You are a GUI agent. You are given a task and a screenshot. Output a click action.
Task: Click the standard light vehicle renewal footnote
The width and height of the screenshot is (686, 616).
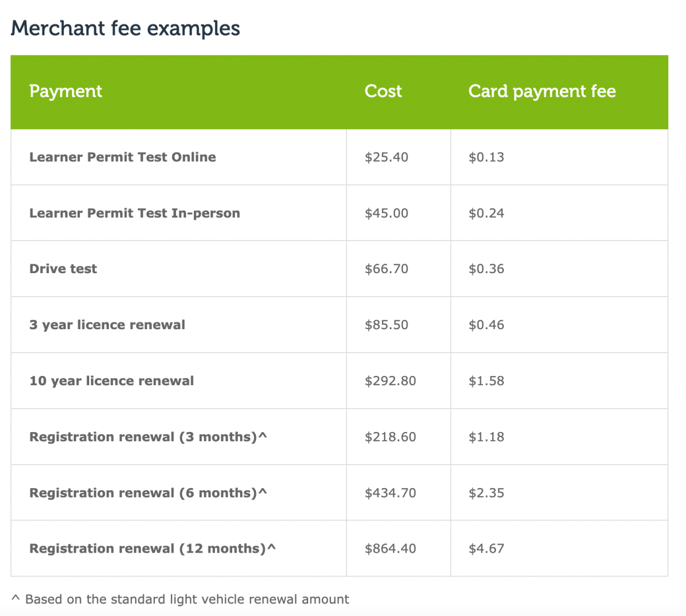coord(180,599)
